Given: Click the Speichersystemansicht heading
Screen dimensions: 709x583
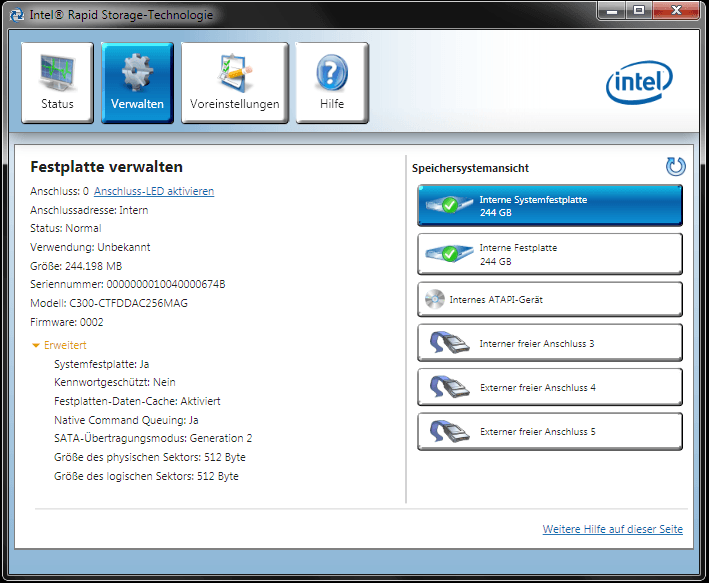Looking at the screenshot, I should coord(470,168).
